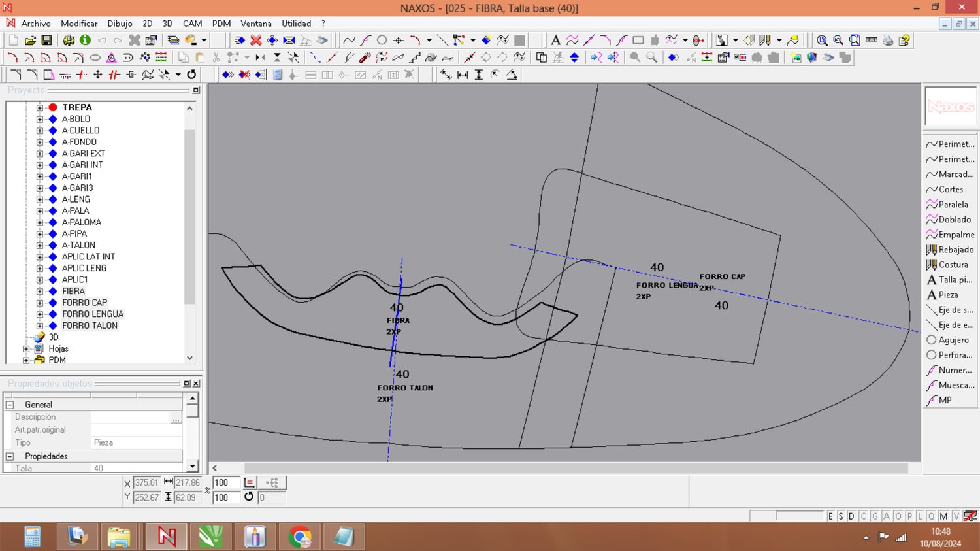This screenshot has height=551, width=980.
Task: Click the rotate arrow icon in third toolbar
Action: pos(191,75)
